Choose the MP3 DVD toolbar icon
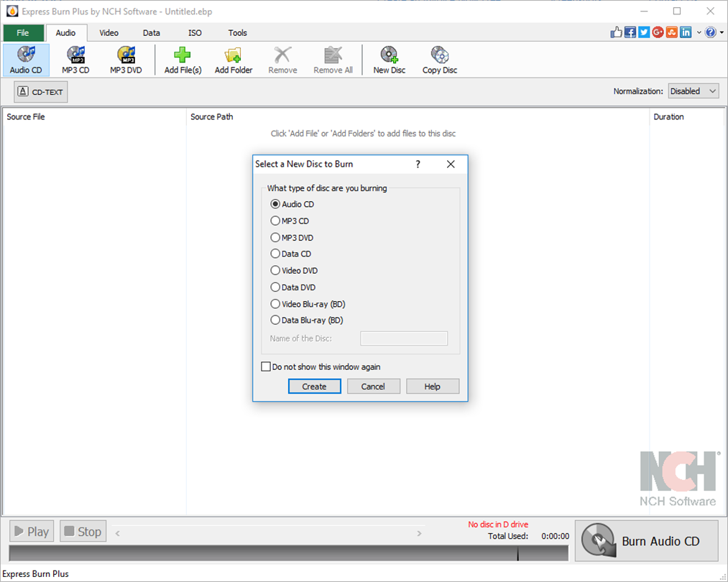728x582 pixels. (126, 60)
